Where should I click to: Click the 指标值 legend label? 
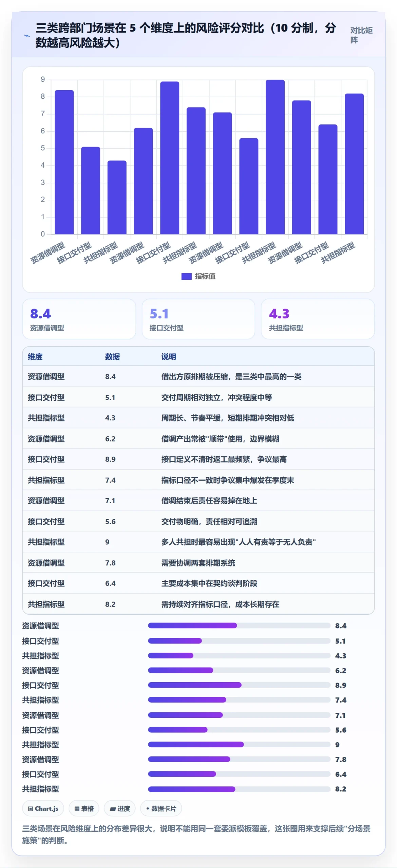205,276
